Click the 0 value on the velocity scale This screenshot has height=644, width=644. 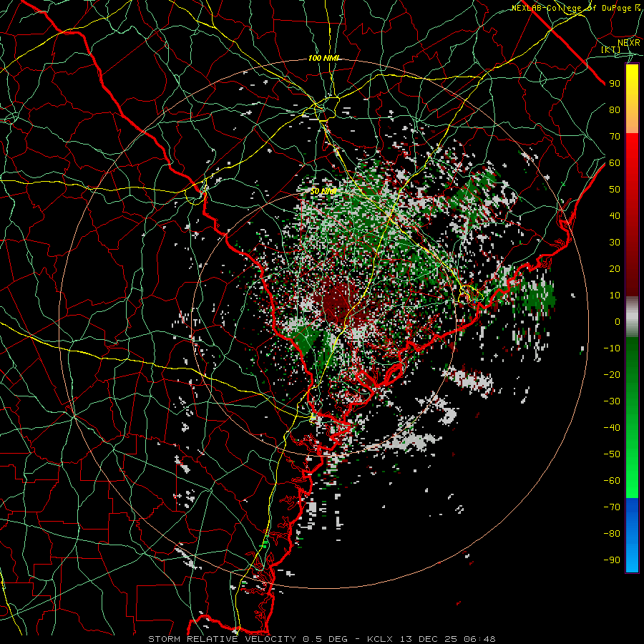(618, 321)
